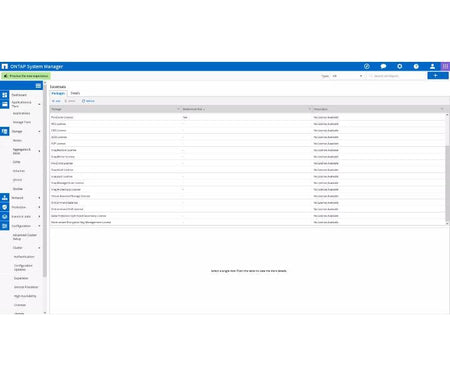Open High Availability menu item
The image size is (450, 375).
(x=25, y=296)
